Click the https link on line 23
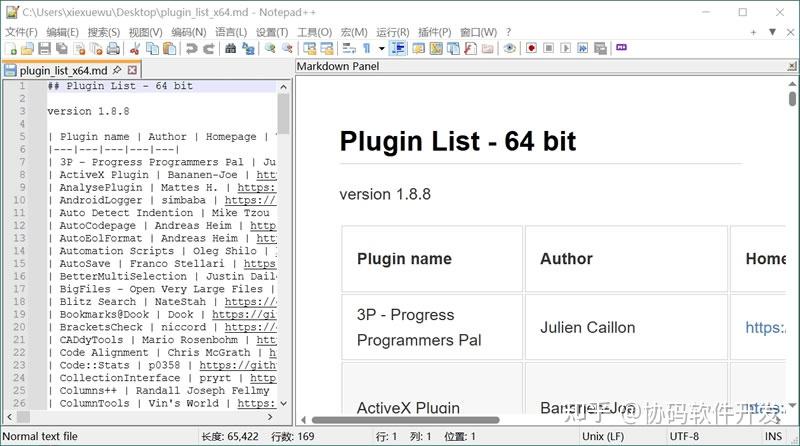Image resolution: width=800 pixels, height=446 pixels. pyautogui.click(x=238, y=365)
